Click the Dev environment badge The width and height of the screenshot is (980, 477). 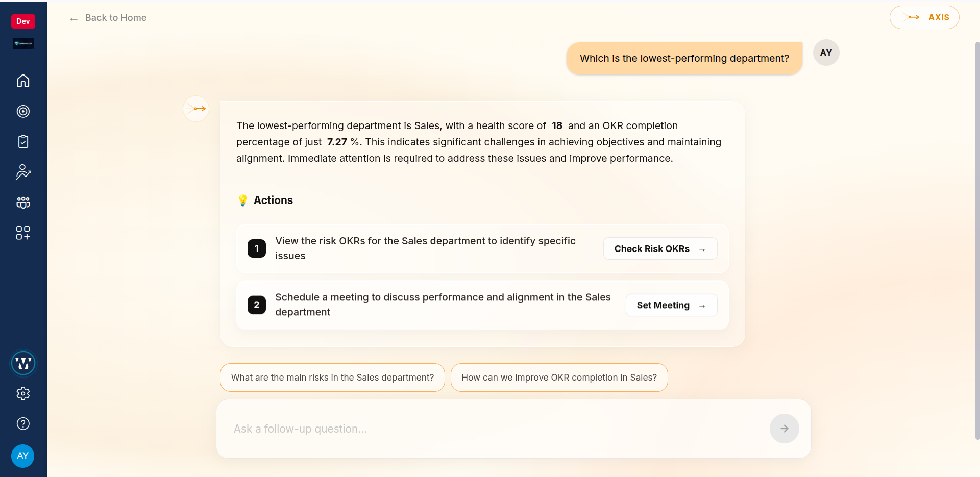tap(23, 21)
